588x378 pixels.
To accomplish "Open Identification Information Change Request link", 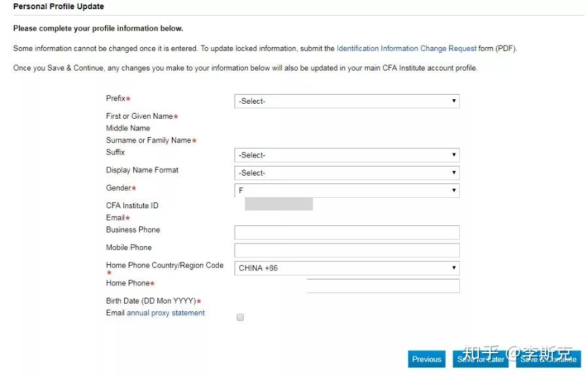I will point(406,48).
